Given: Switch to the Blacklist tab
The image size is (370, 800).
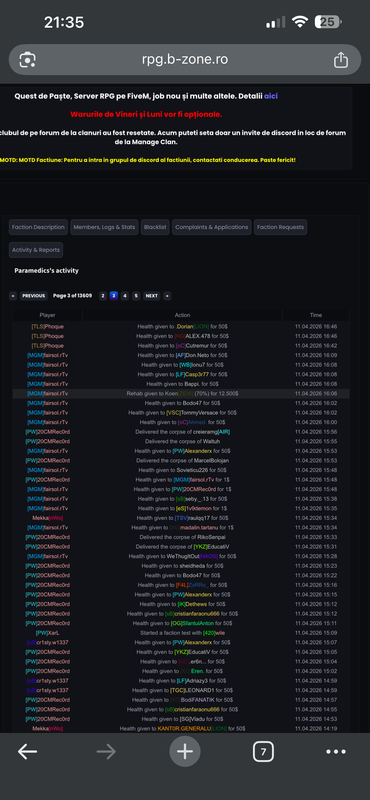Looking at the screenshot, I should coord(155,227).
